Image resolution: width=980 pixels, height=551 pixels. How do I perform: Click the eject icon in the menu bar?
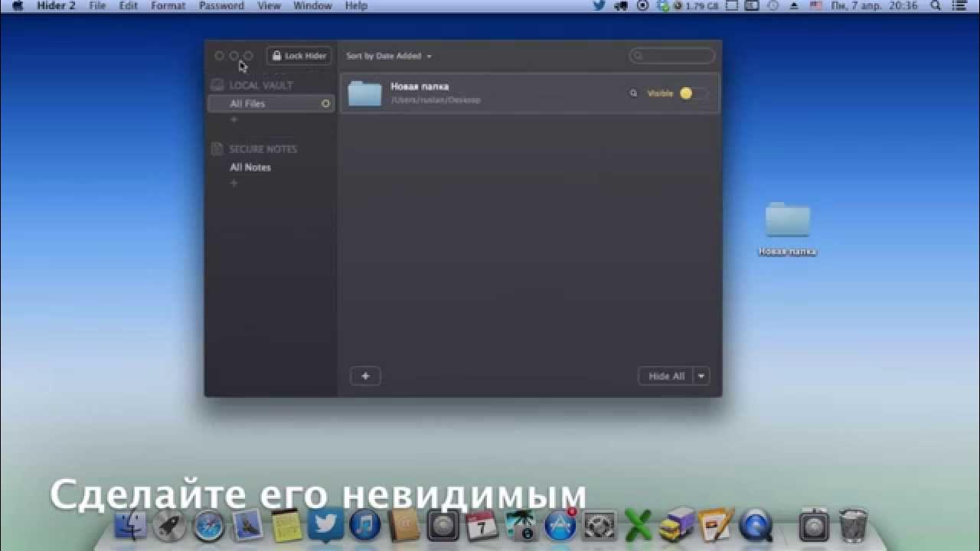pyautogui.click(x=794, y=5)
